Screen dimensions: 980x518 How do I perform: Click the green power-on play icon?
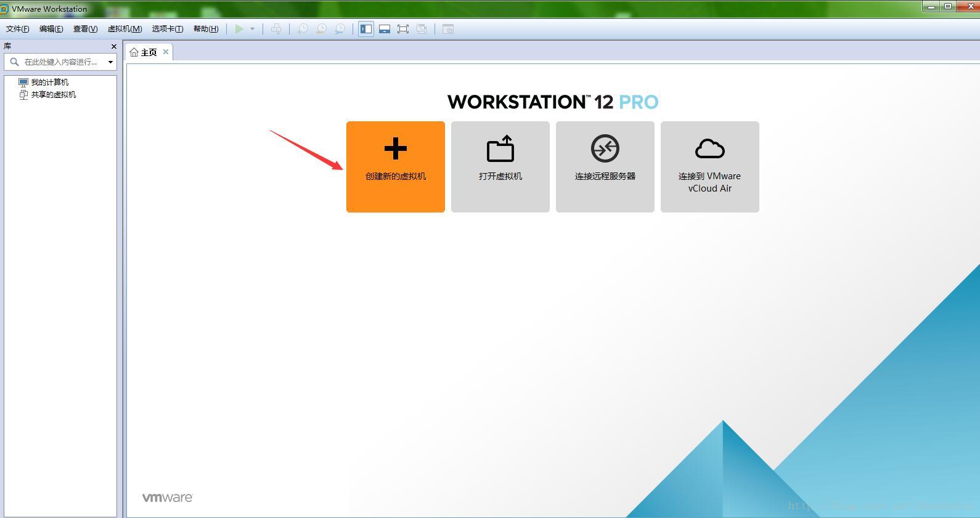239,29
